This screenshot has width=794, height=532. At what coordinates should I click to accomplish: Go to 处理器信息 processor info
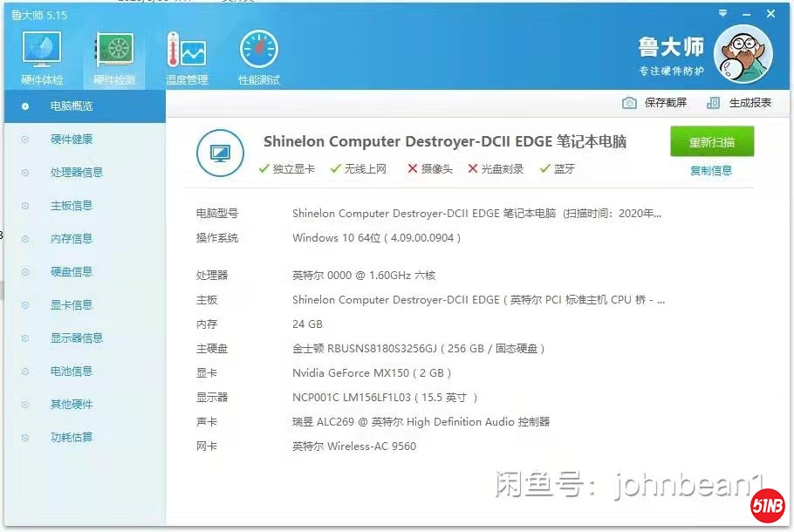coord(77,173)
